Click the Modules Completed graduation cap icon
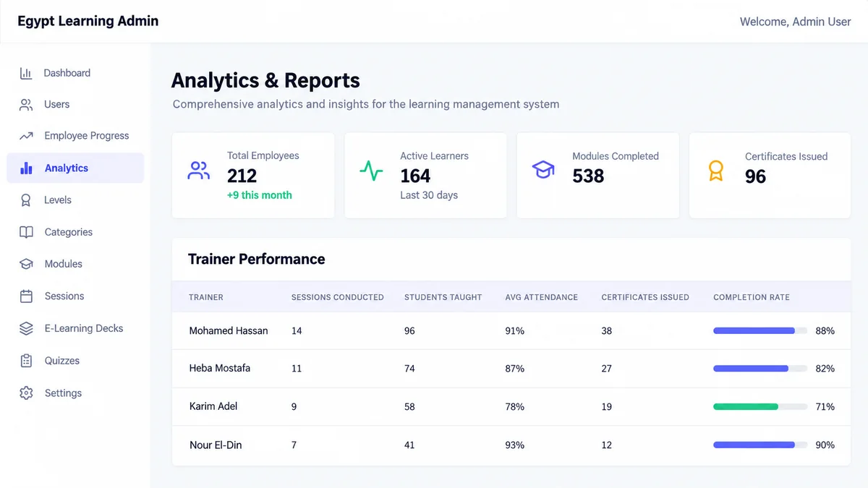 coord(543,171)
